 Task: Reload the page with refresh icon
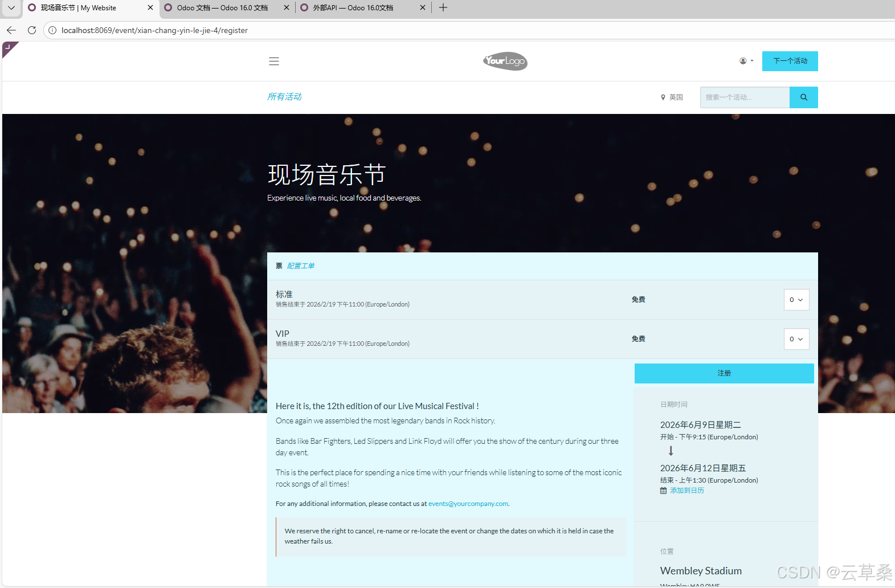tap(32, 30)
